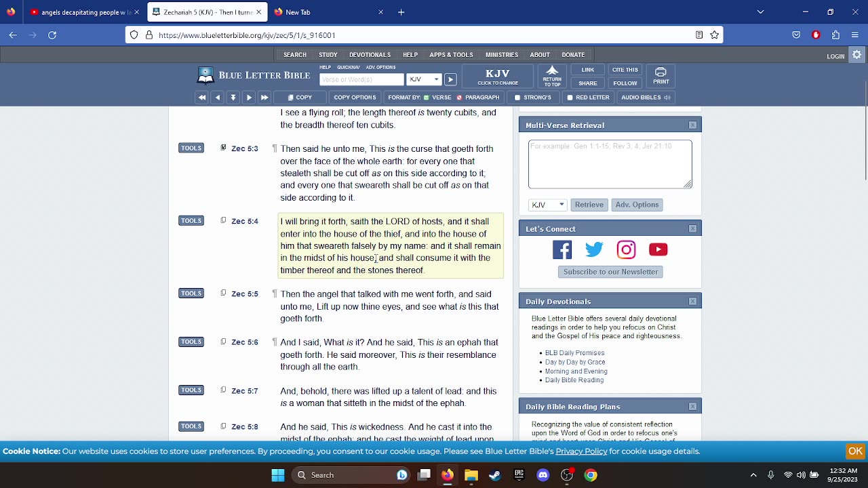The image size is (868, 488).
Task: Click the Return to Top arrow
Action: pyautogui.click(x=552, y=77)
